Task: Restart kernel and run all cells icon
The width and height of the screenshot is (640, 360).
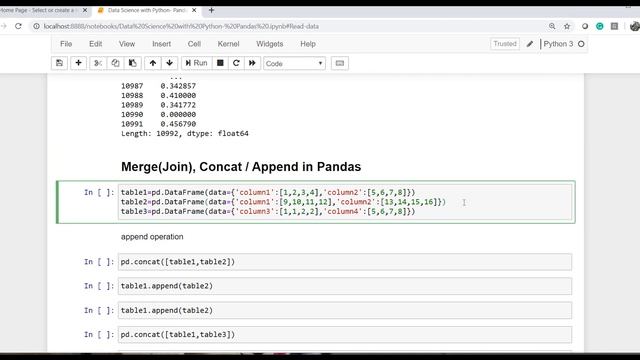Action: (x=252, y=63)
